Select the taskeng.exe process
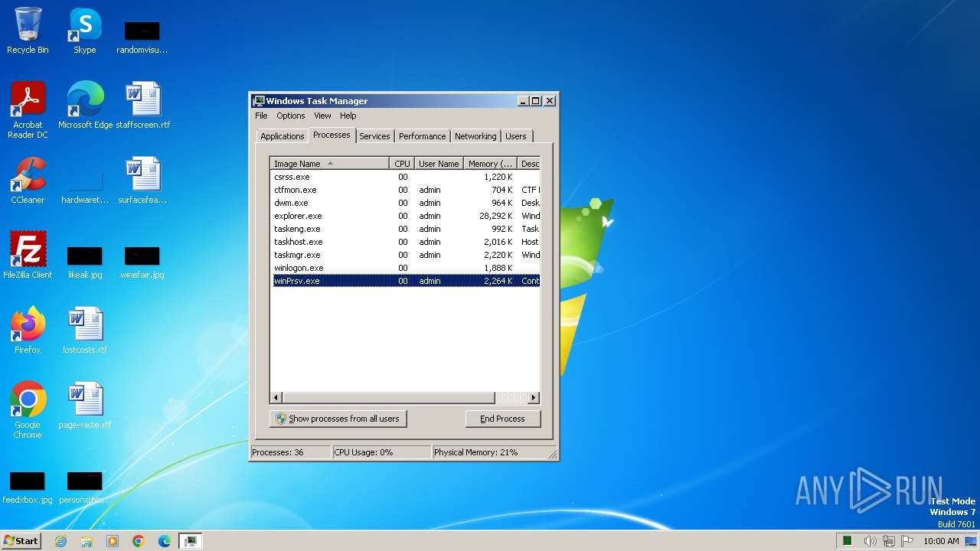Image resolution: width=980 pixels, height=551 pixels. pyautogui.click(x=406, y=229)
